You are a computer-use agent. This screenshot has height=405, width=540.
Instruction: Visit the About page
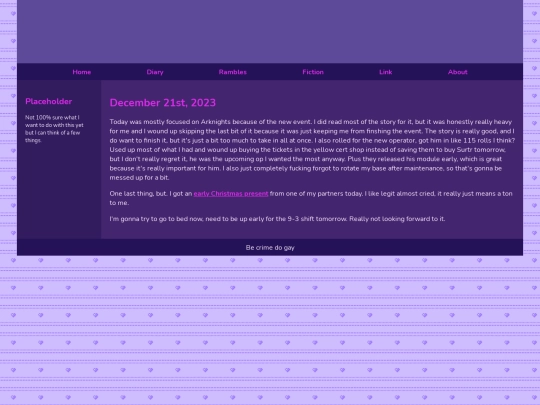[458, 72]
